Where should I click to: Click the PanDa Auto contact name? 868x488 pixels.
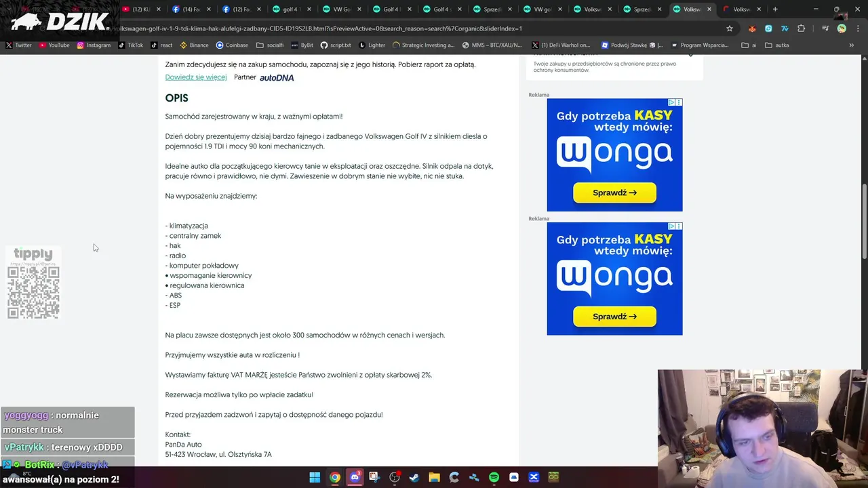[x=184, y=445]
